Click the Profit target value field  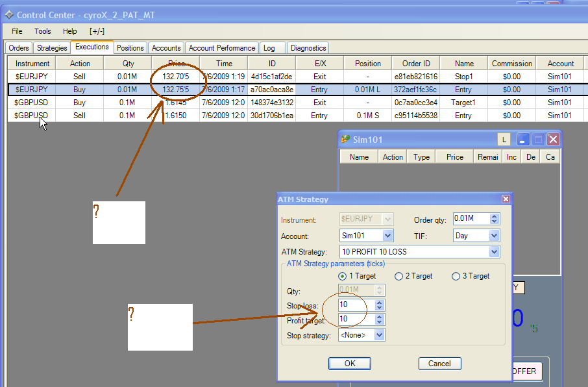point(356,319)
